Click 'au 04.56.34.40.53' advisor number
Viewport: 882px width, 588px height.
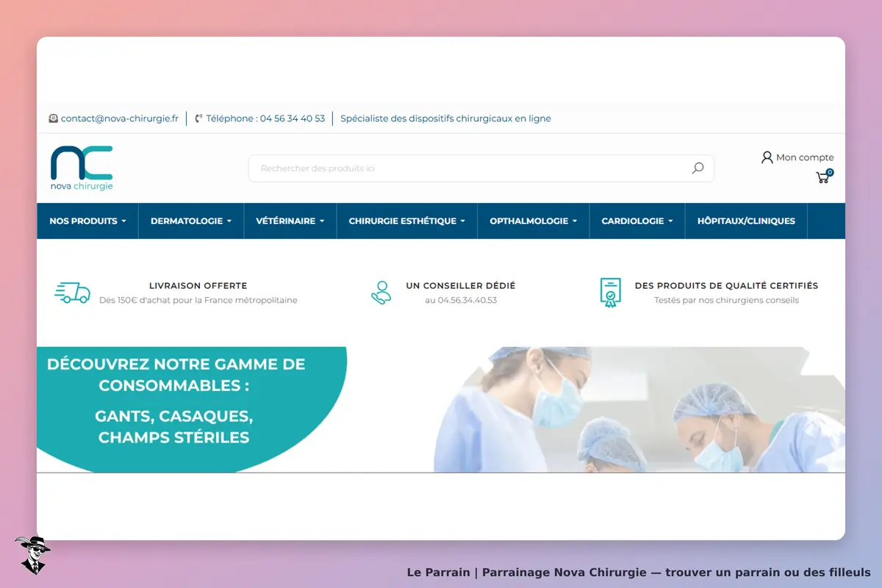pos(461,300)
